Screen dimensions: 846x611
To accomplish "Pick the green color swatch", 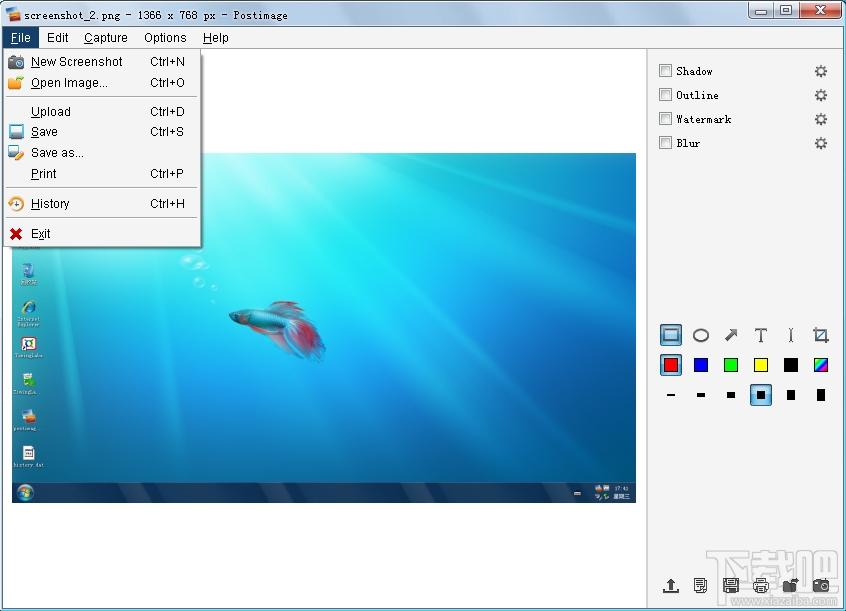I will pos(731,365).
